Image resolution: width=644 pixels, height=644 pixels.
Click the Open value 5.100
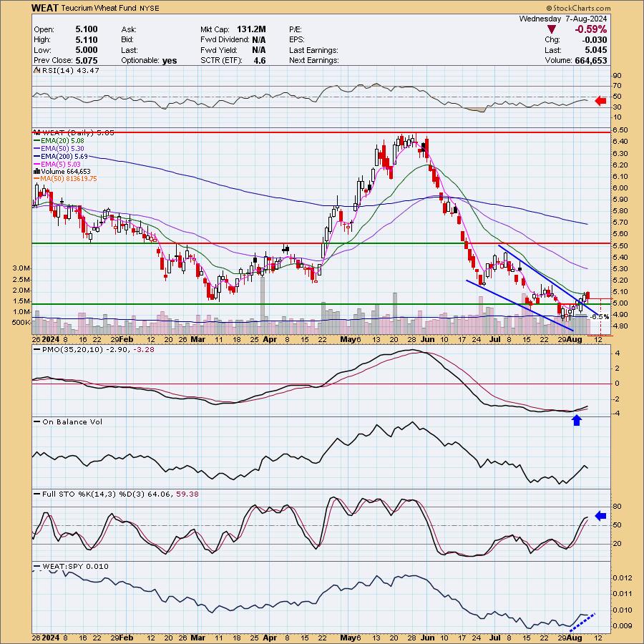pos(87,29)
